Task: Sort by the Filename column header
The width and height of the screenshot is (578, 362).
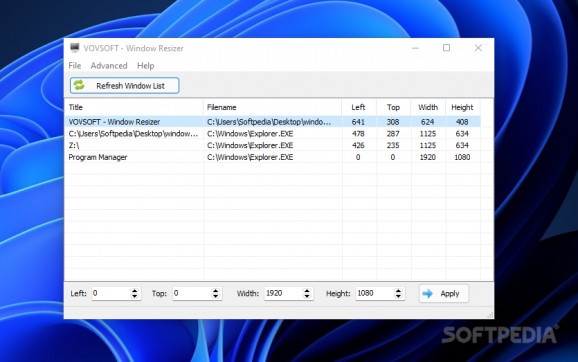Action: (272, 107)
